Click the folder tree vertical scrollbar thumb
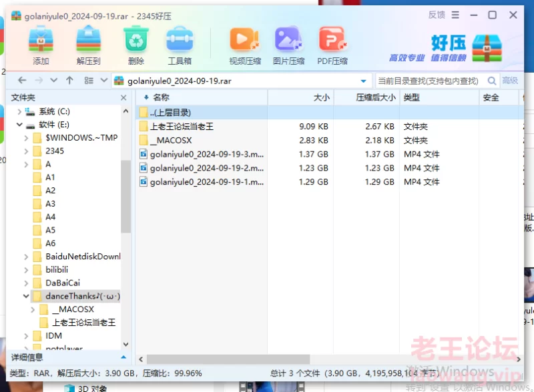 point(125,197)
